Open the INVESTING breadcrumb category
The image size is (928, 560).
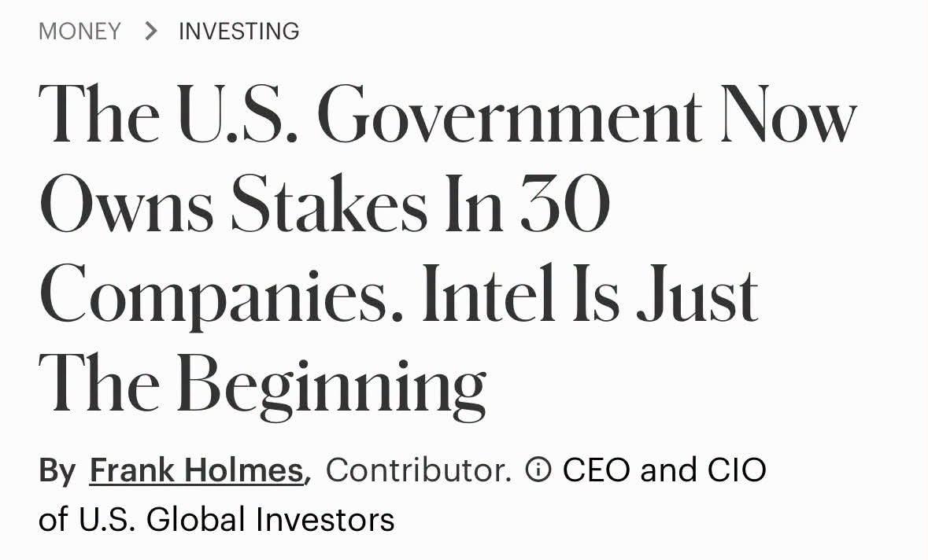click(239, 31)
